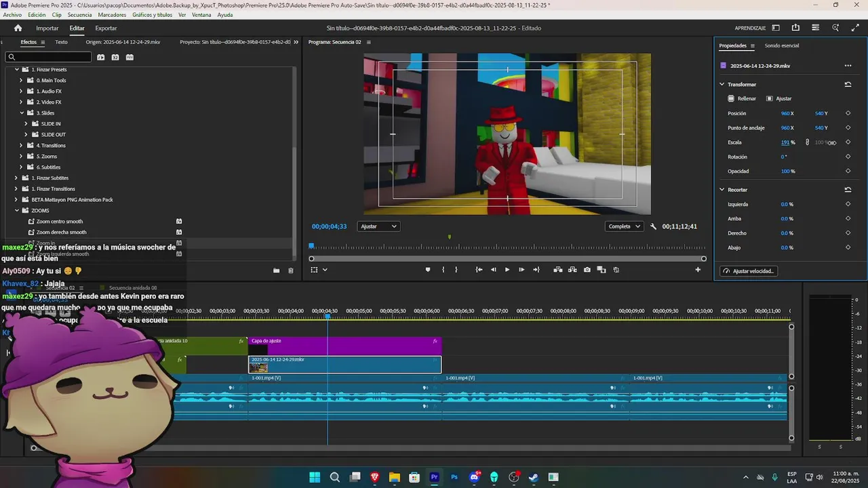This screenshot has width=868, height=488.
Task: Go to Out point button
Action: 536,270
